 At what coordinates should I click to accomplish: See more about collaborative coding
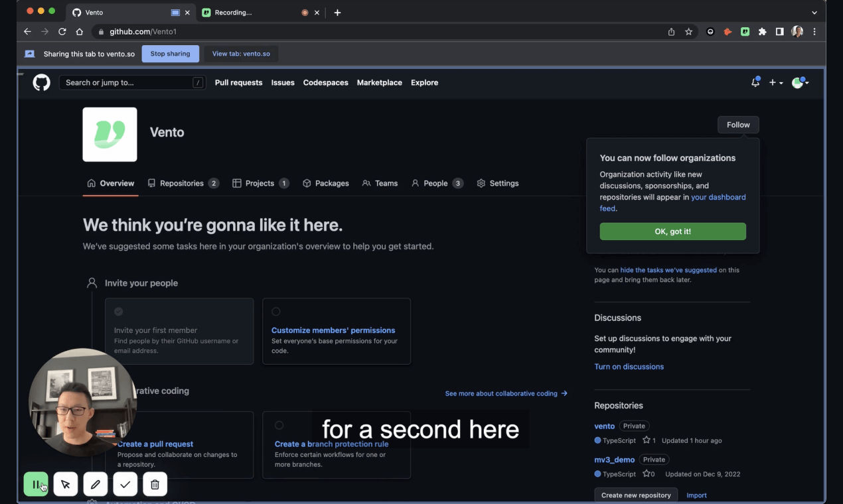click(x=506, y=393)
